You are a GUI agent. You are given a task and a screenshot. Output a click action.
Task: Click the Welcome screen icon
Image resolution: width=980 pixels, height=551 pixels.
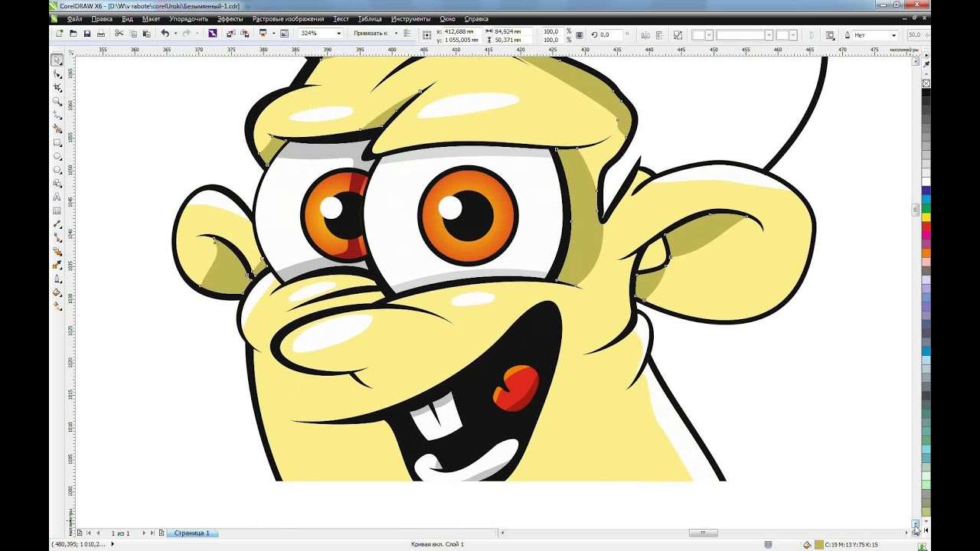point(284,34)
